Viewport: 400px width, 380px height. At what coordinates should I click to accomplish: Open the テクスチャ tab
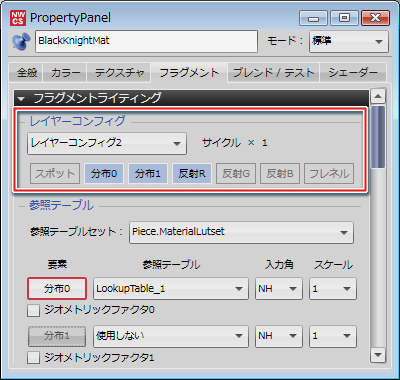[119, 72]
